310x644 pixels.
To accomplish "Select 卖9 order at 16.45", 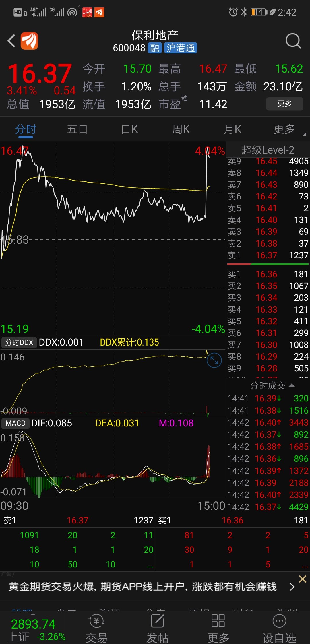I will coord(268,161).
